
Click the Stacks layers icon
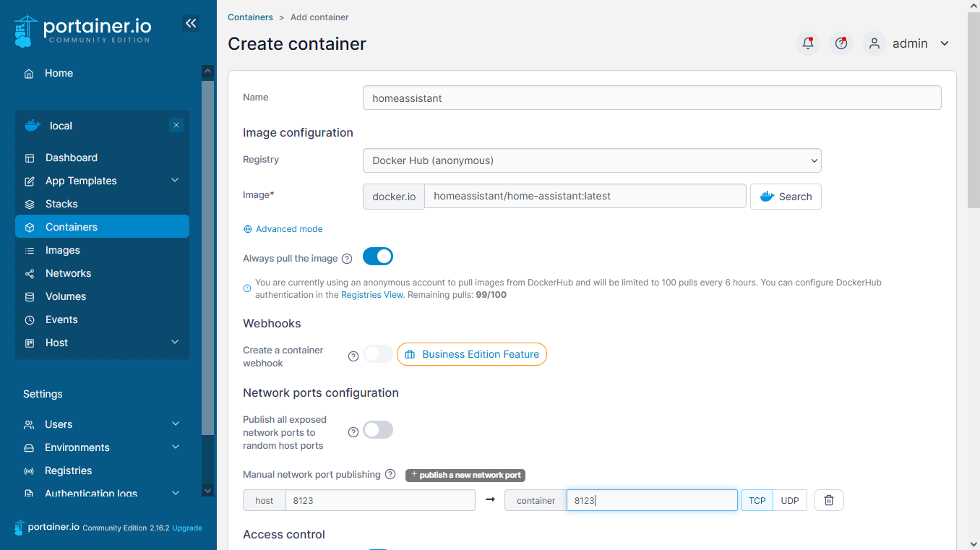tap(30, 205)
